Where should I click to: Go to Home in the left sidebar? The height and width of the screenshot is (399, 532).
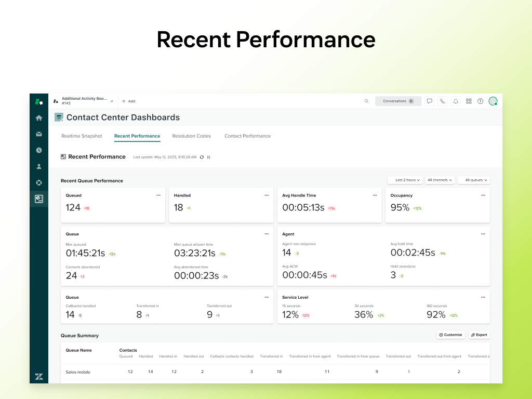click(39, 118)
